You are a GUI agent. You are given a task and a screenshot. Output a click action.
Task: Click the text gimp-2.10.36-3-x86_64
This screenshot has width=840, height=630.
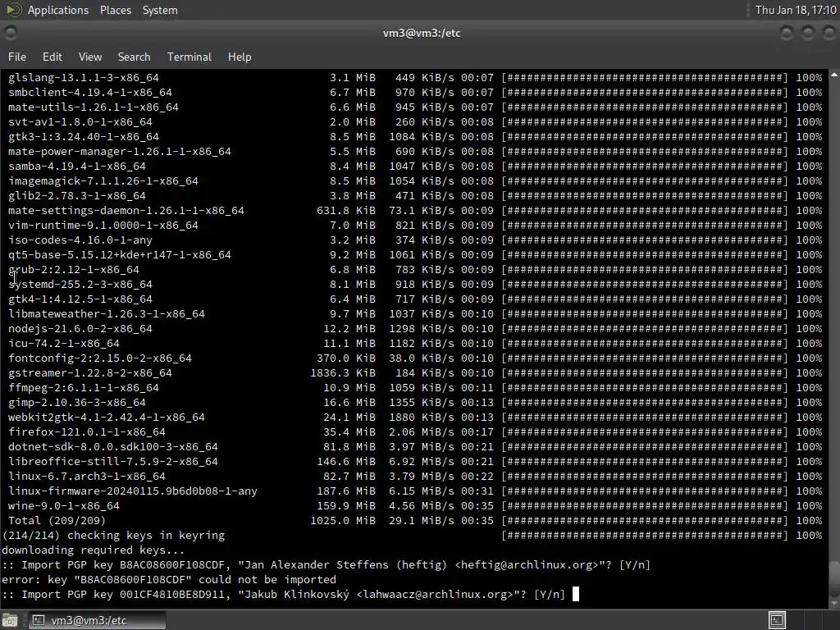click(x=77, y=402)
